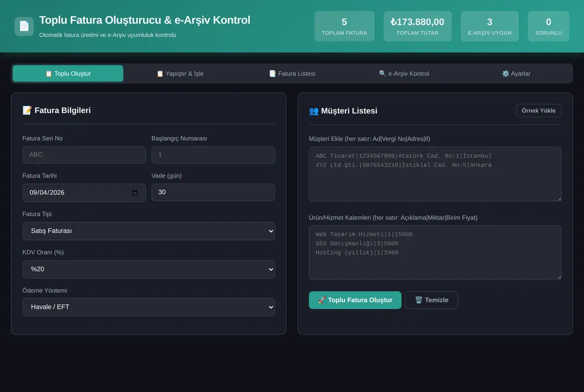Go to the Fatura Listesi tab
This screenshot has height=392, width=584.
(292, 73)
